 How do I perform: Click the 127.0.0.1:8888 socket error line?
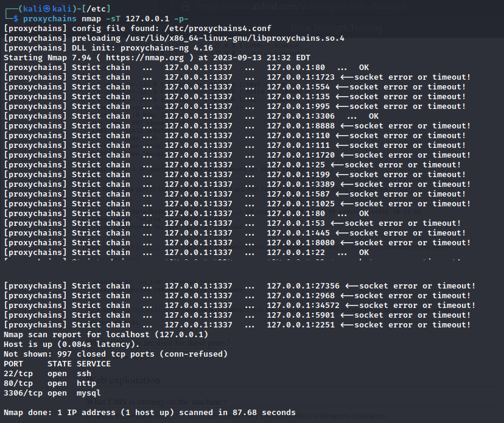[237, 125]
